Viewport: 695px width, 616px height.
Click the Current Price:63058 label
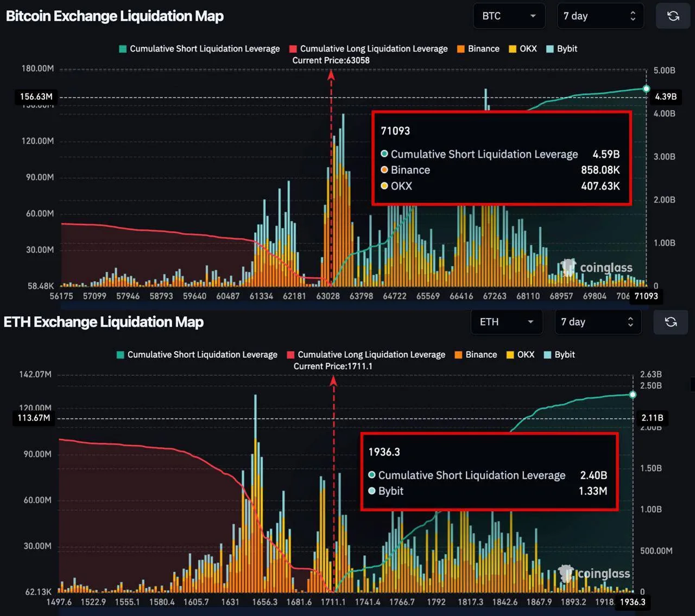[331, 60]
